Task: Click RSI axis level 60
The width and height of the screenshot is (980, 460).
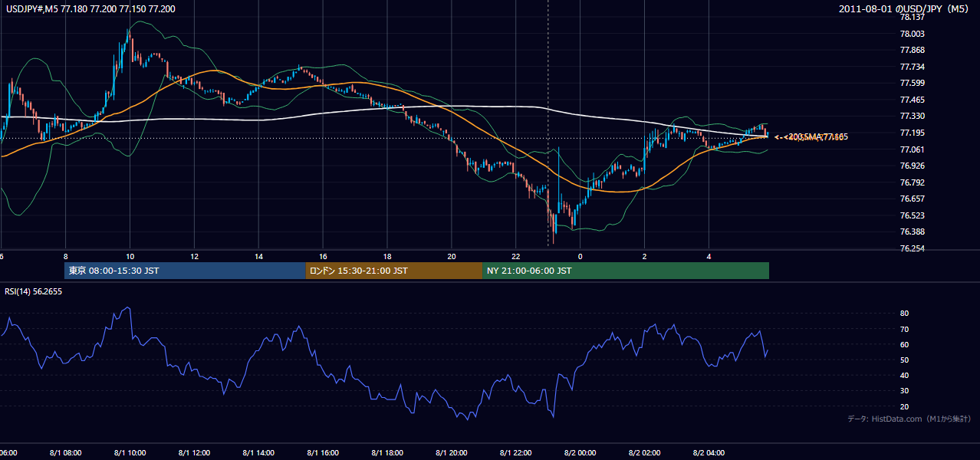Action: point(904,344)
